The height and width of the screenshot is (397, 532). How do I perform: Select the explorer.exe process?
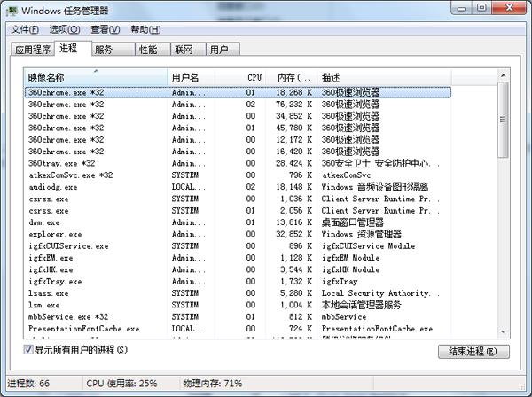(x=238, y=234)
